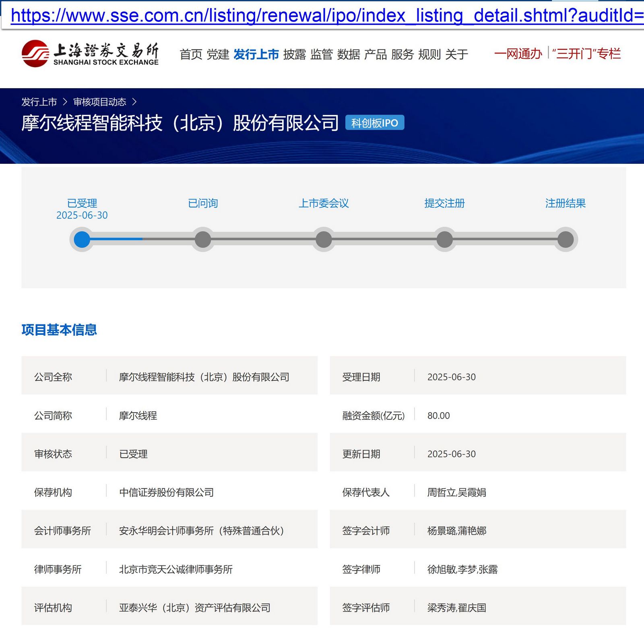Click 中信证券股份有限公司 sponsor value
644x644 pixels.
click(166, 492)
